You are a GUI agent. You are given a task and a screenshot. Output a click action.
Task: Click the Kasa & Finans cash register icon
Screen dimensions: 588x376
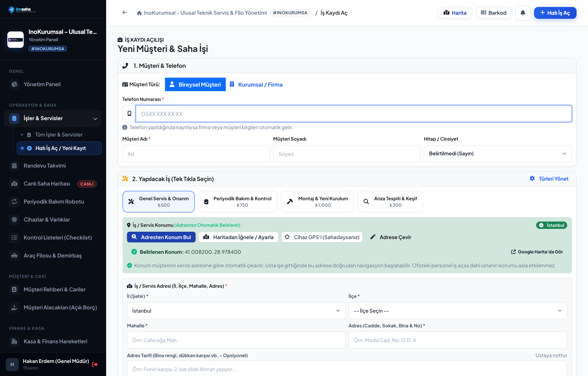coord(14,341)
